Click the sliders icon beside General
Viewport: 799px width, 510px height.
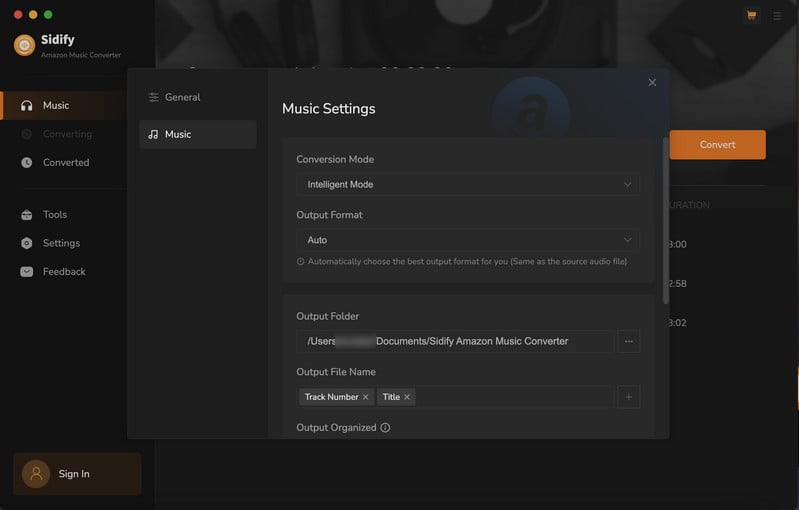[x=153, y=97]
